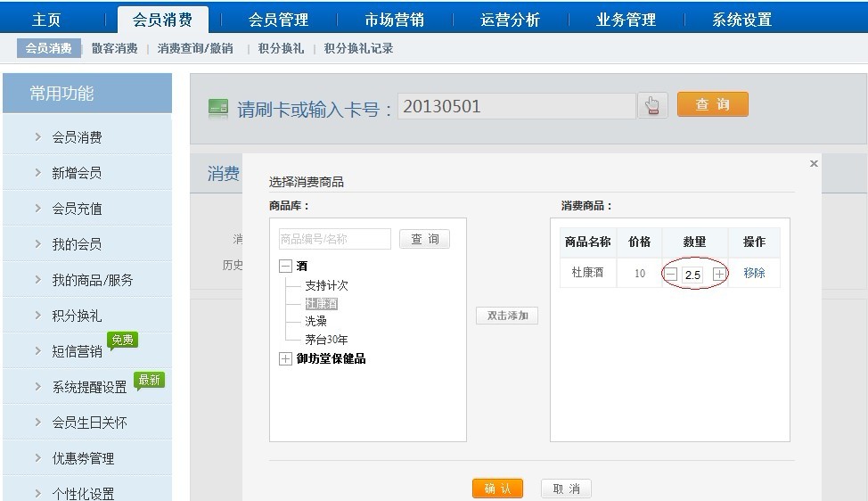
Task: Select 茅台30年 in product tree
Action: click(326, 340)
